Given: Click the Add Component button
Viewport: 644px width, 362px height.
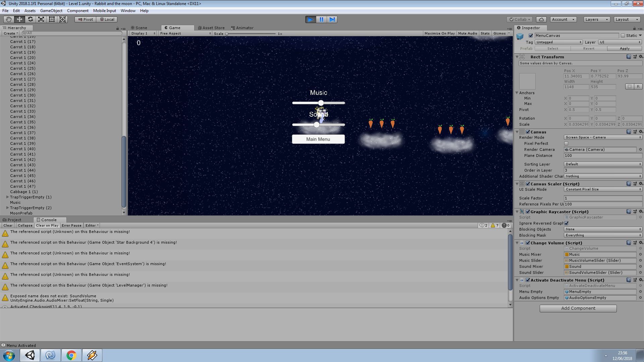Looking at the screenshot, I should (578, 308).
